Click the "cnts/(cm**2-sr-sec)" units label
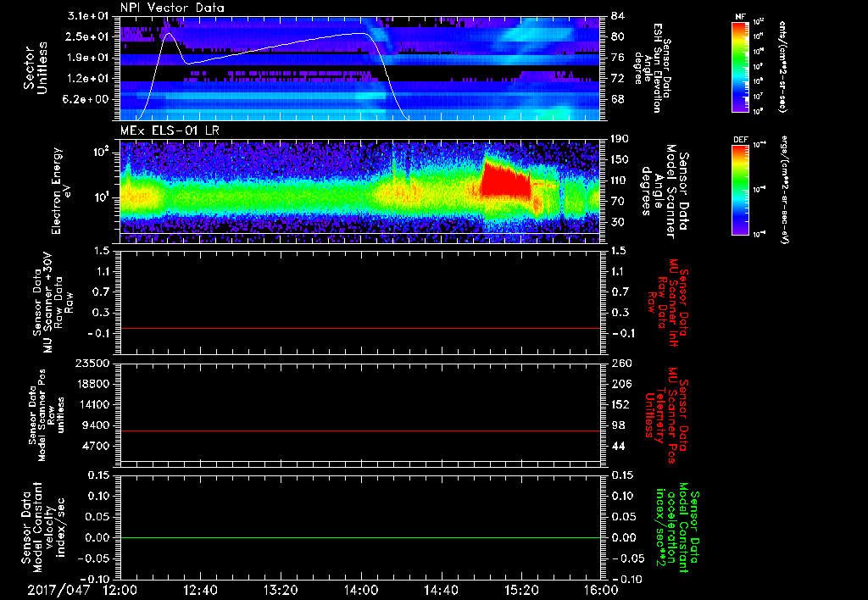 point(782,66)
